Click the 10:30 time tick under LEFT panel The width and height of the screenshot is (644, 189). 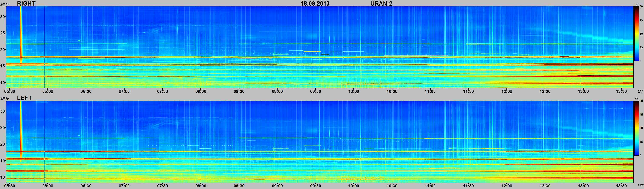(x=392, y=186)
